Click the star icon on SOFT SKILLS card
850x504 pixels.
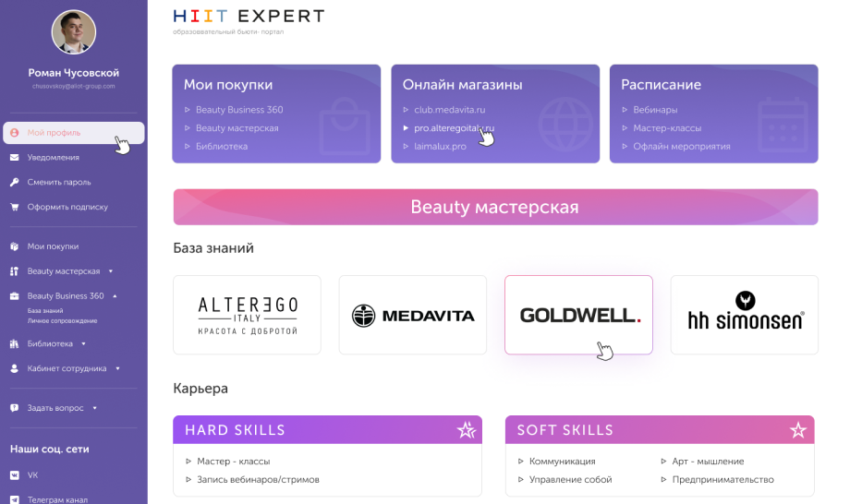798,430
